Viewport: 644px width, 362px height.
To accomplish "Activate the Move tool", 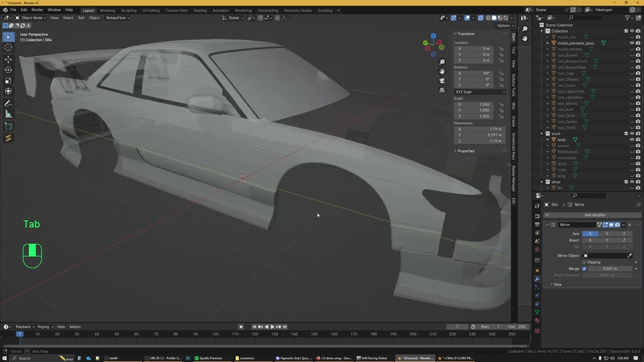I will (8, 59).
